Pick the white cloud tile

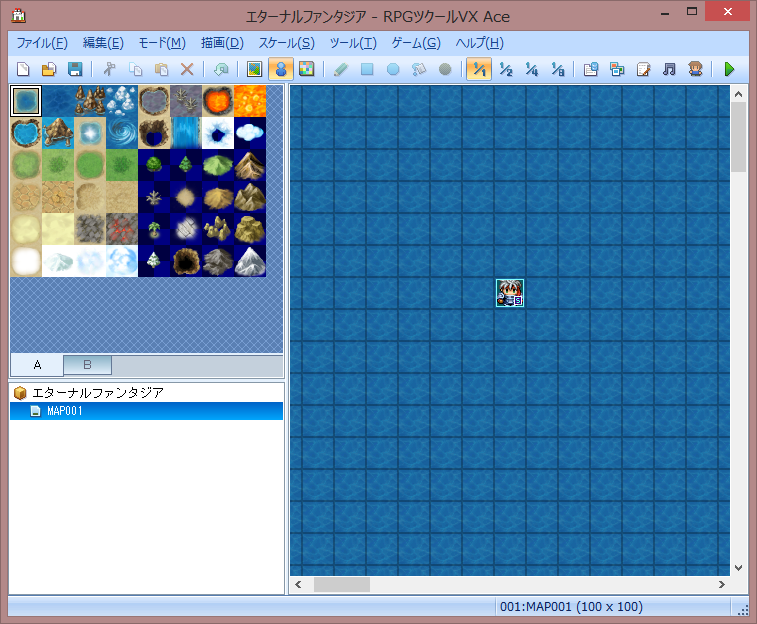[x=250, y=133]
